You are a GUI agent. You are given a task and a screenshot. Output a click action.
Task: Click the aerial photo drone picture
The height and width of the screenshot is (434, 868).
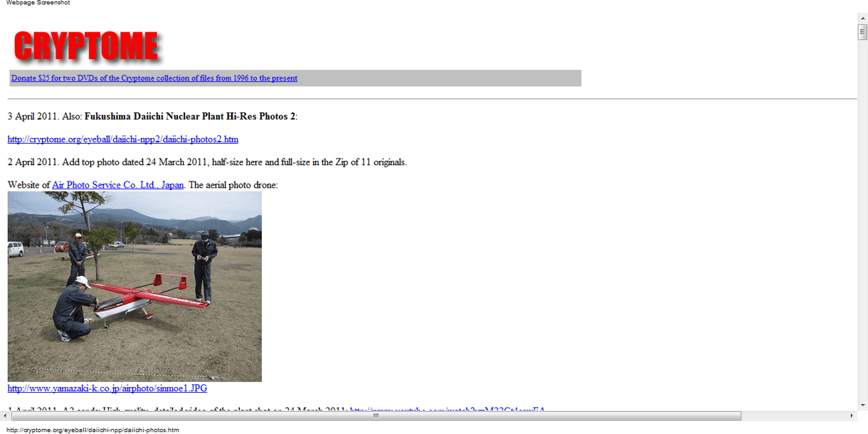[134, 287]
